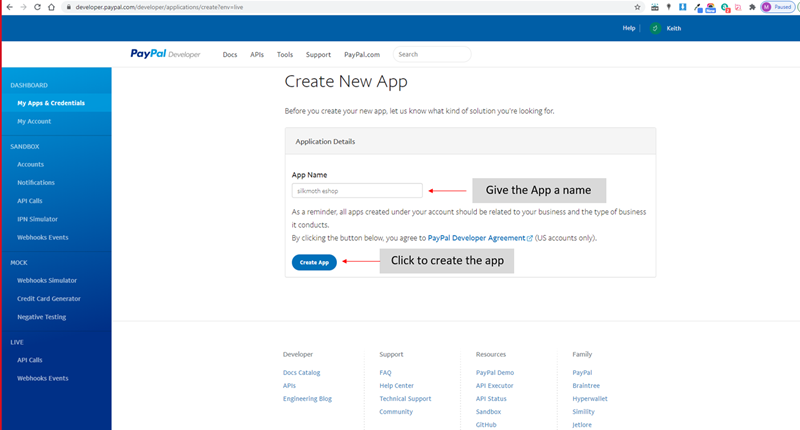Open the teal extension with red badge
The width and height of the screenshot is (800, 430).
click(726, 8)
